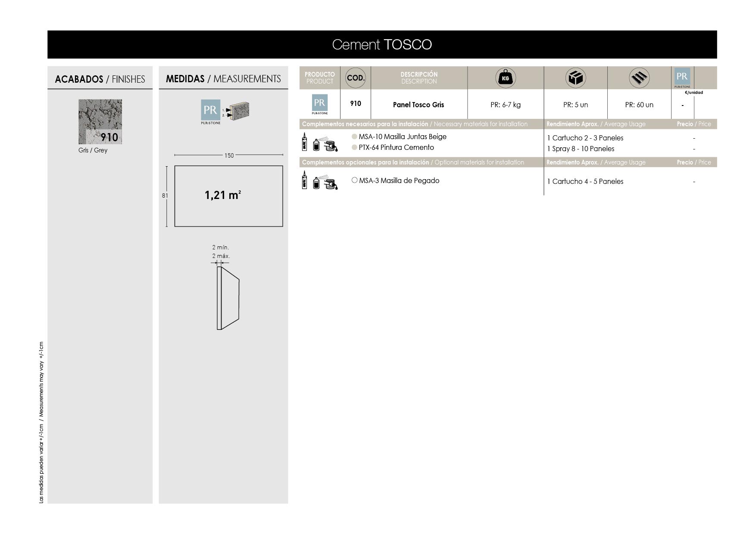
Task: Click 1 Cartucho 4 - 5 Paneles usage
Action: tap(585, 181)
